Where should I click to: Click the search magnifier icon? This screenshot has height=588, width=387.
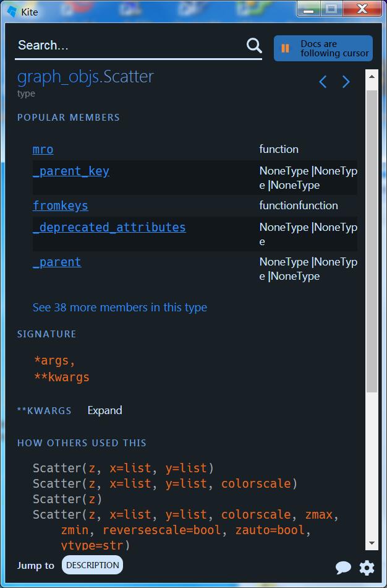pyautogui.click(x=254, y=45)
